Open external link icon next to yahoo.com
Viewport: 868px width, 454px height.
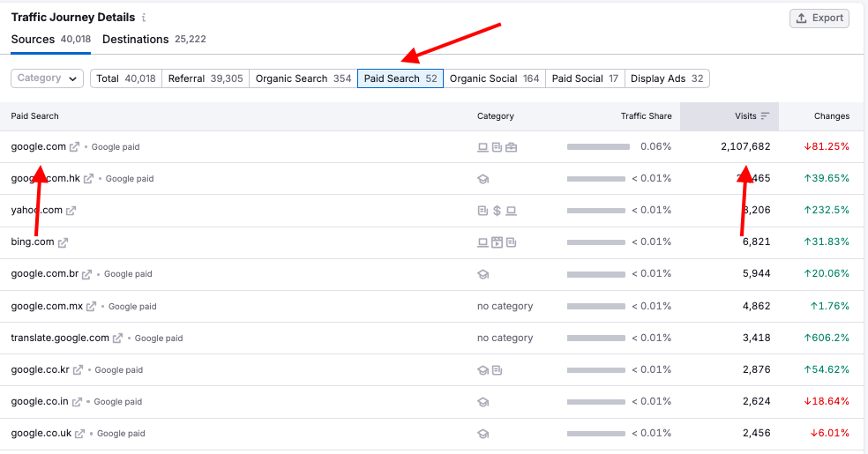[x=71, y=211]
